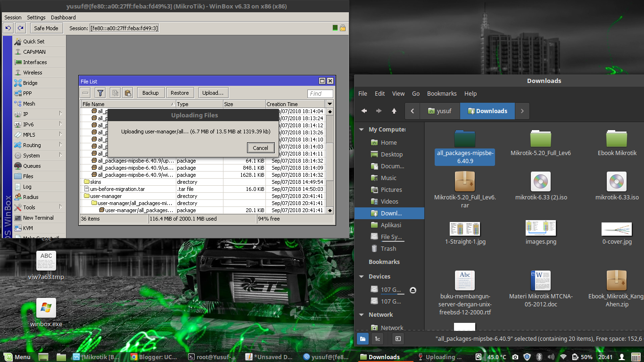
Task: Click the WinBox redo arrow icon
Action: click(20, 28)
